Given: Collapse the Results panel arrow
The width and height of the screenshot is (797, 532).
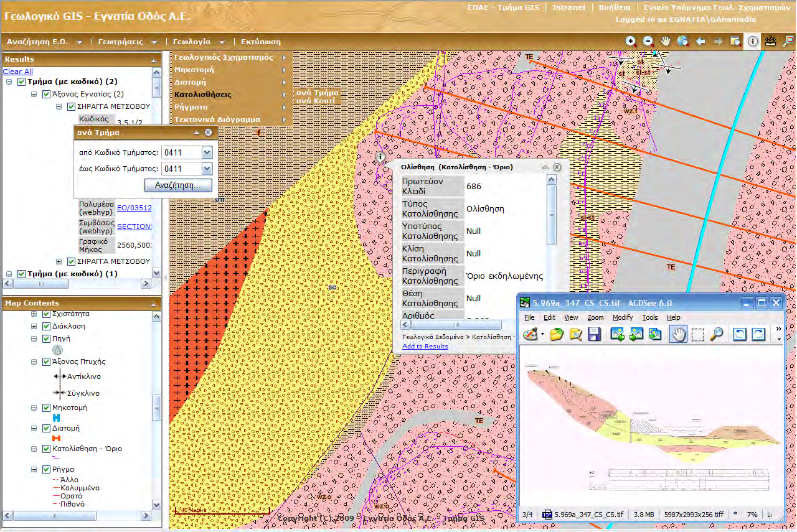Looking at the screenshot, I should point(153,60).
